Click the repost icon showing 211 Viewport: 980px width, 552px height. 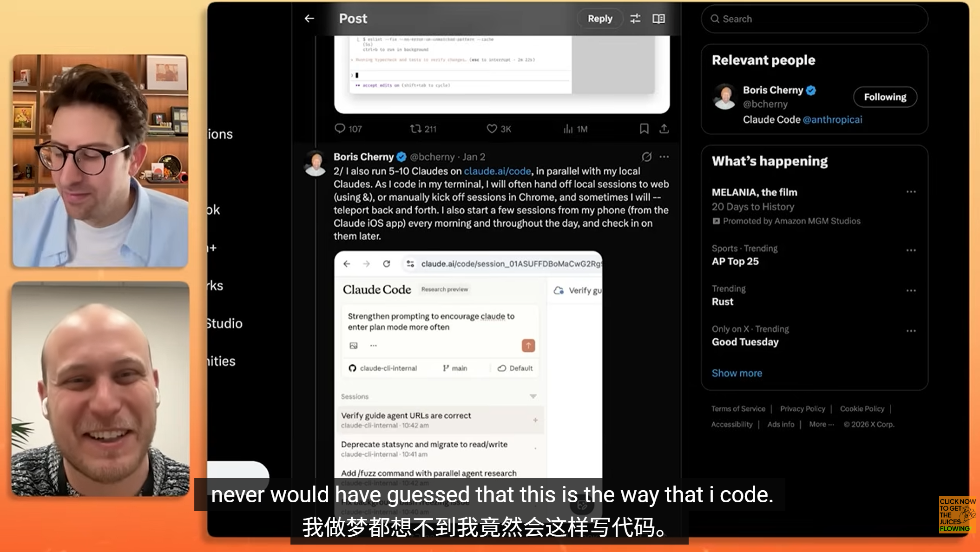coord(415,129)
